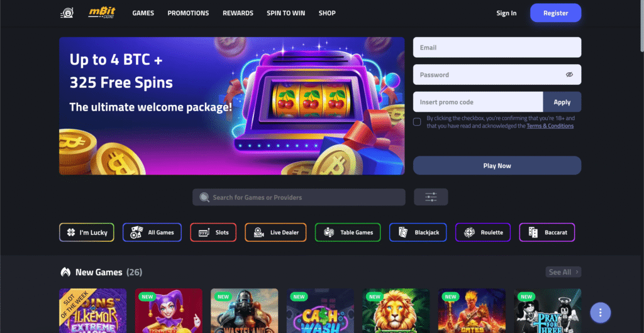
Task: Open the Cash Wash game thumbnail
Action: (x=320, y=311)
